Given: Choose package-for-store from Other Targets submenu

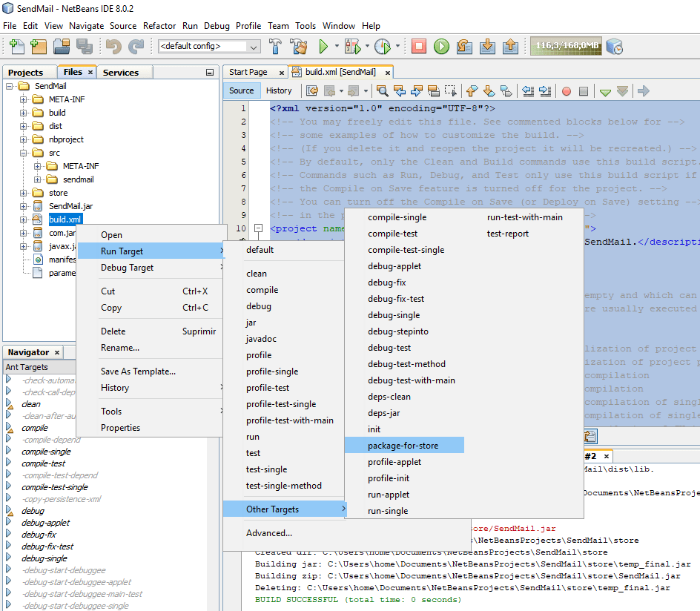Looking at the screenshot, I should click(404, 445).
